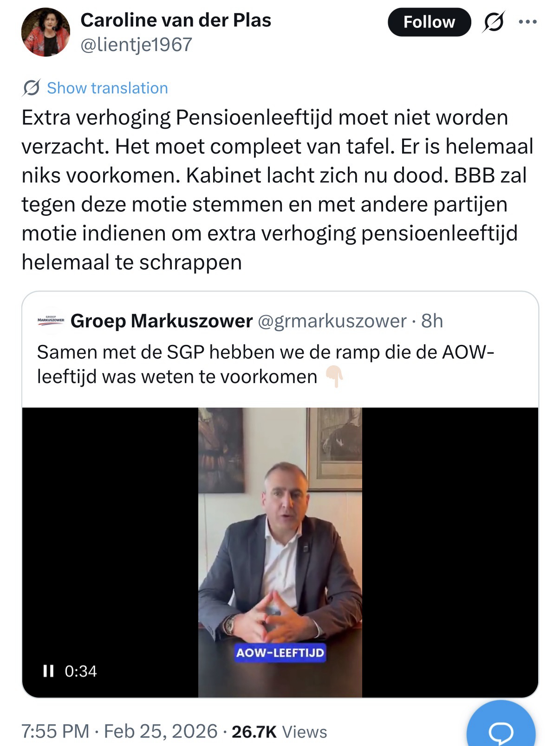Click the translation icon beside Show translation
Screen dimensions: 560x746
[x=31, y=88]
